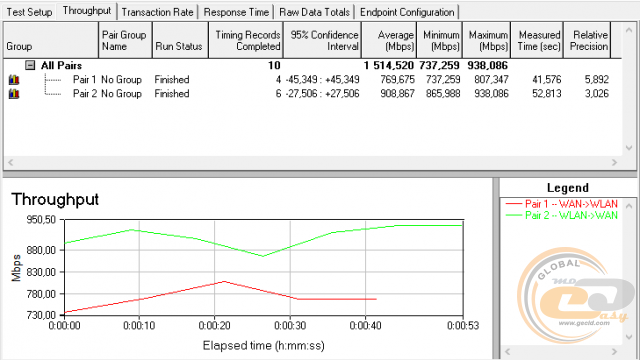Screen dimensions: 640x360
Task: Click the Timing Records Completed column header
Action: pyautogui.click(x=246, y=40)
